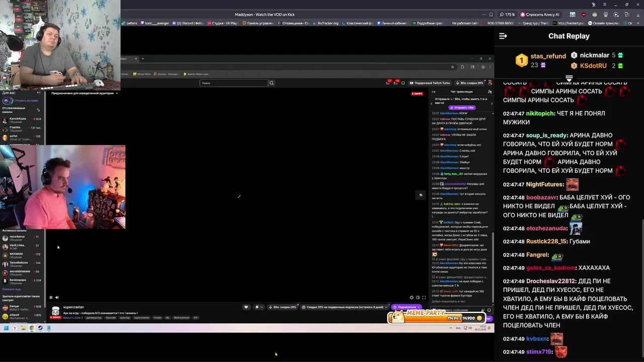Open F1ashko followed channel

(x=22, y=128)
